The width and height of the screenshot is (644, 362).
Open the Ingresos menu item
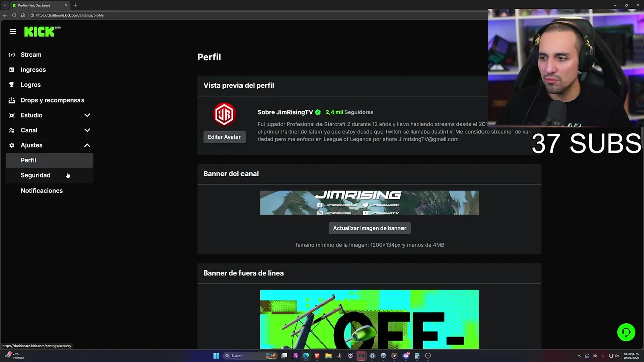(49, 70)
